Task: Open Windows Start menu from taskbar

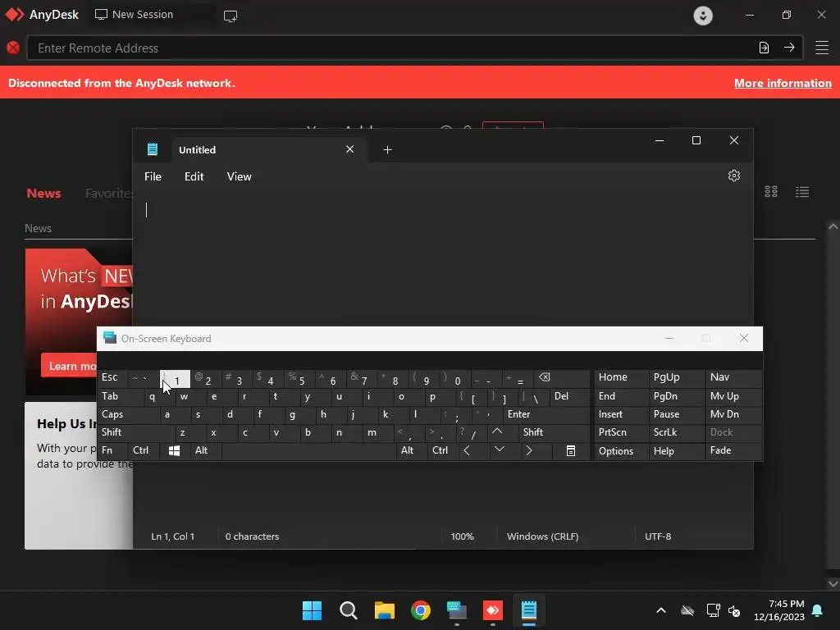Action: click(312, 610)
